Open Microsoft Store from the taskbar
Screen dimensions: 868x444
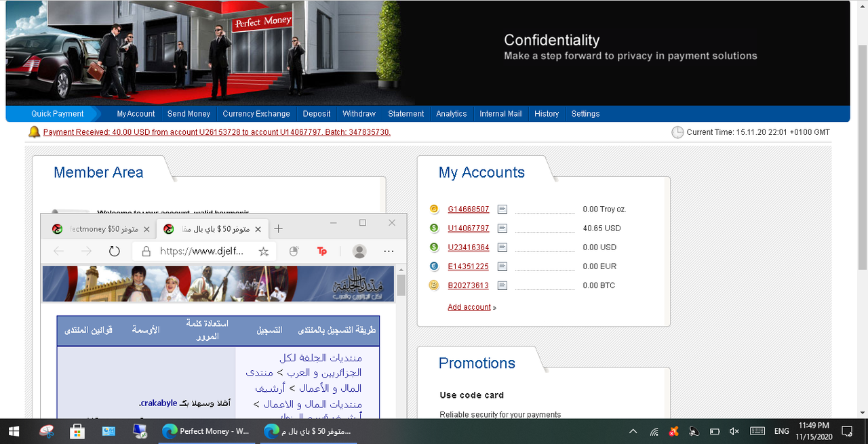77,431
